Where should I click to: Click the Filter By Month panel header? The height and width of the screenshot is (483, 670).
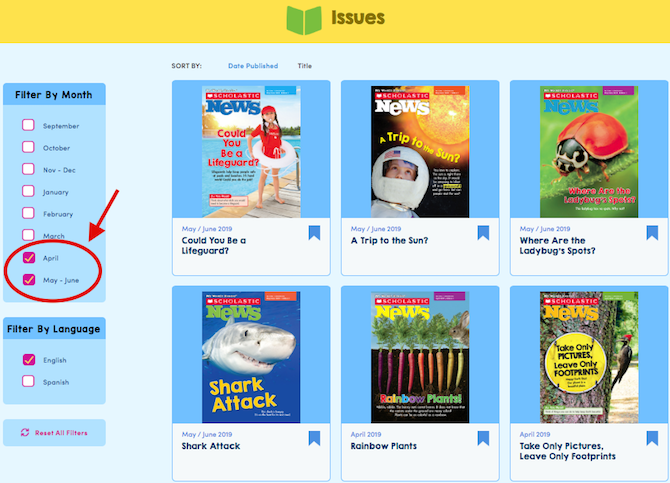54,94
